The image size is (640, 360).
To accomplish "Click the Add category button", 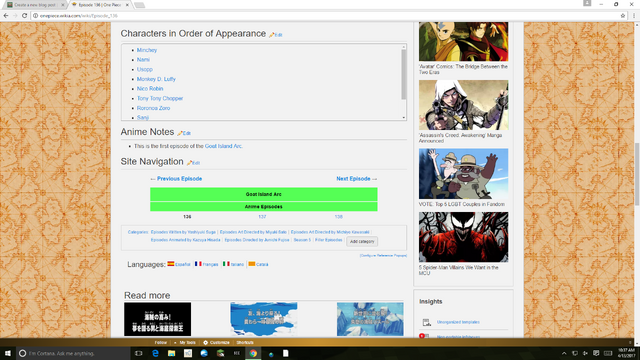I will (362, 242).
